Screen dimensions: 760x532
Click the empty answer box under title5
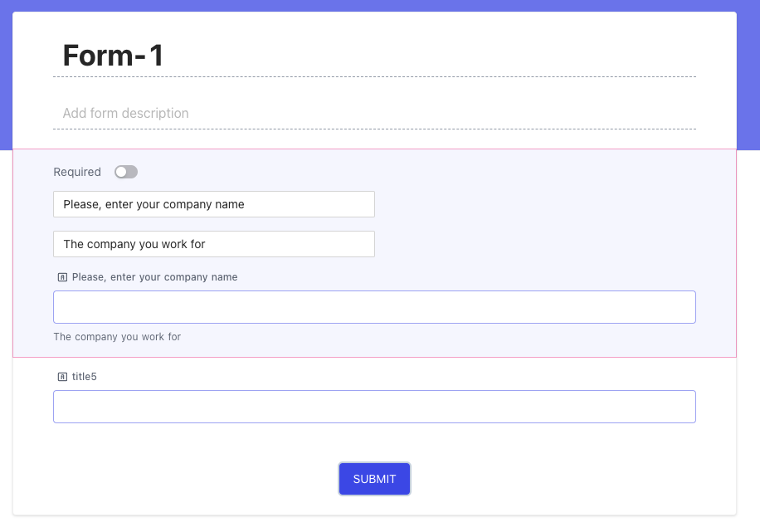pos(374,406)
